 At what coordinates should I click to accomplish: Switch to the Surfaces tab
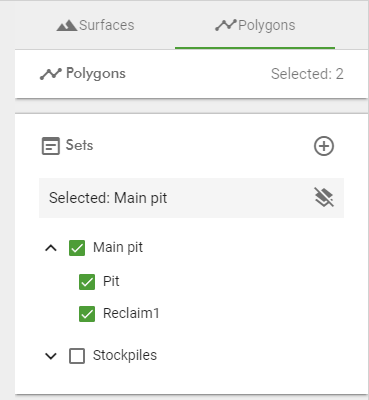95,25
